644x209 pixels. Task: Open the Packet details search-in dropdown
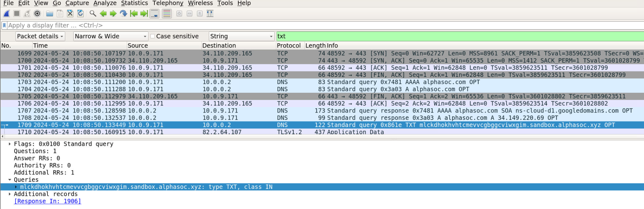click(x=40, y=36)
